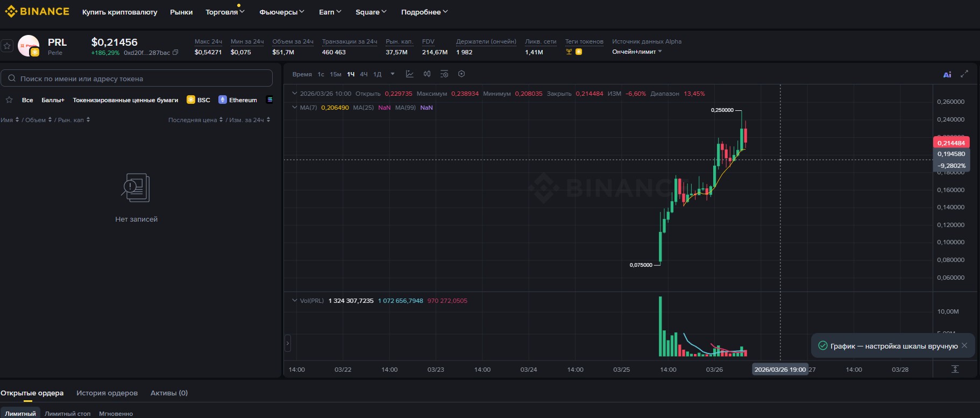980x418 pixels.
Task: Open the chart indicators icon
Action: coord(409,74)
